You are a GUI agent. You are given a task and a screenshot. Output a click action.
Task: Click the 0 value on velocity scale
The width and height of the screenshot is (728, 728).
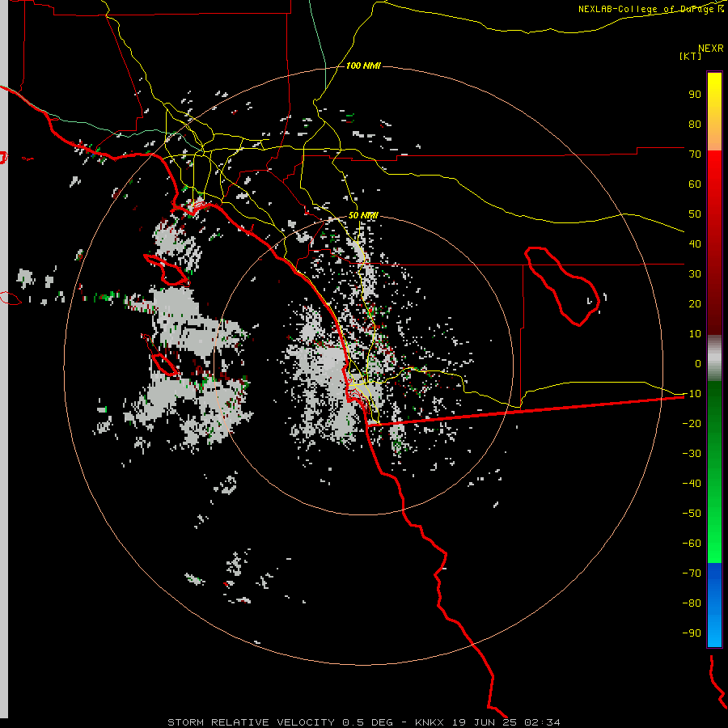click(x=698, y=364)
